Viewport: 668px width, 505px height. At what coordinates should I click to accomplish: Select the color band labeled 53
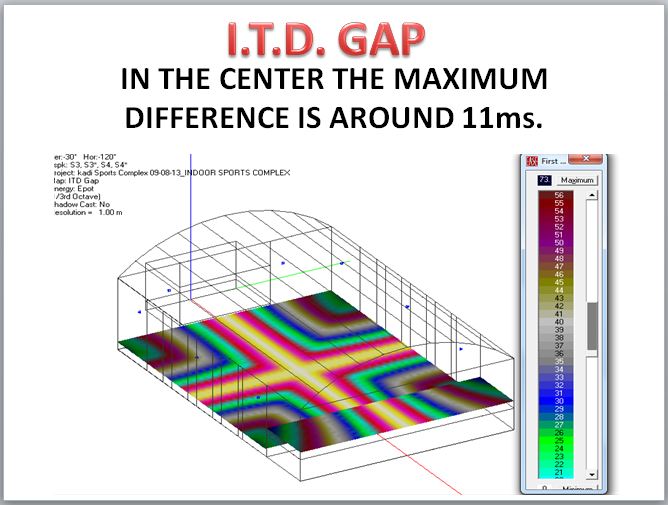pos(556,219)
